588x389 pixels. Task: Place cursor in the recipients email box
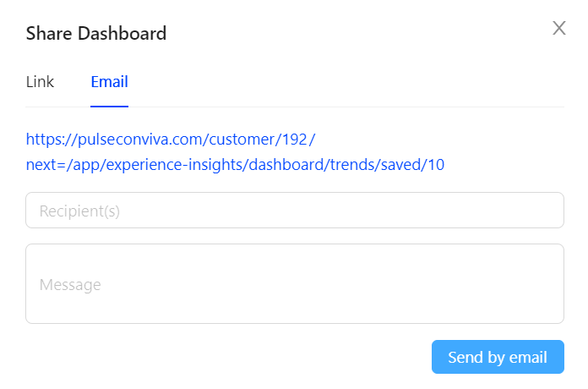pyautogui.click(x=295, y=211)
